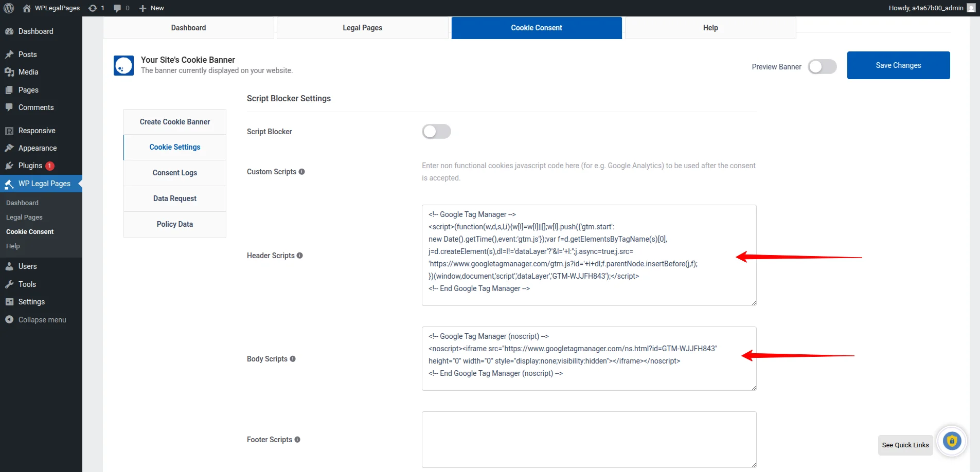
Task: Enable the Script Blocker switch
Action: 436,132
